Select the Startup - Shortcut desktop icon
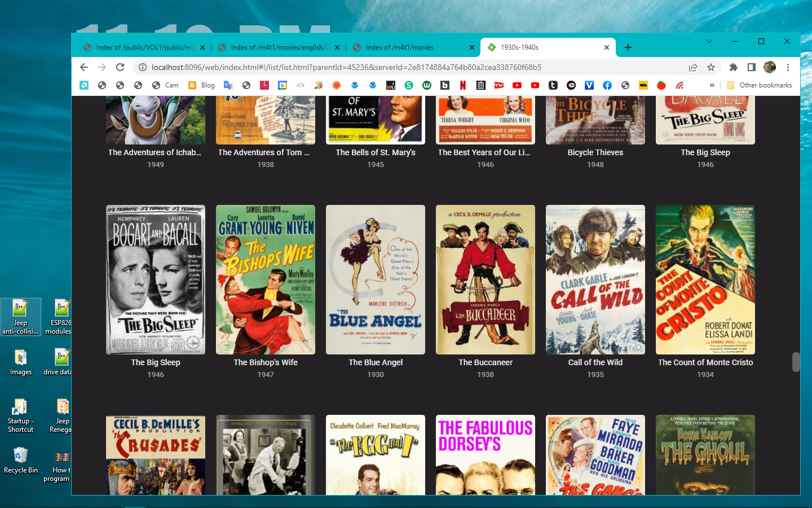Screen dimensions: 812x508 (x=21, y=416)
